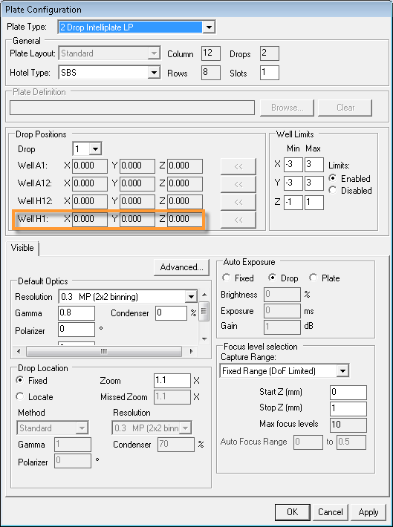Click the Stop Z (mm) field
This screenshot has width=393, height=527.
tap(348, 409)
